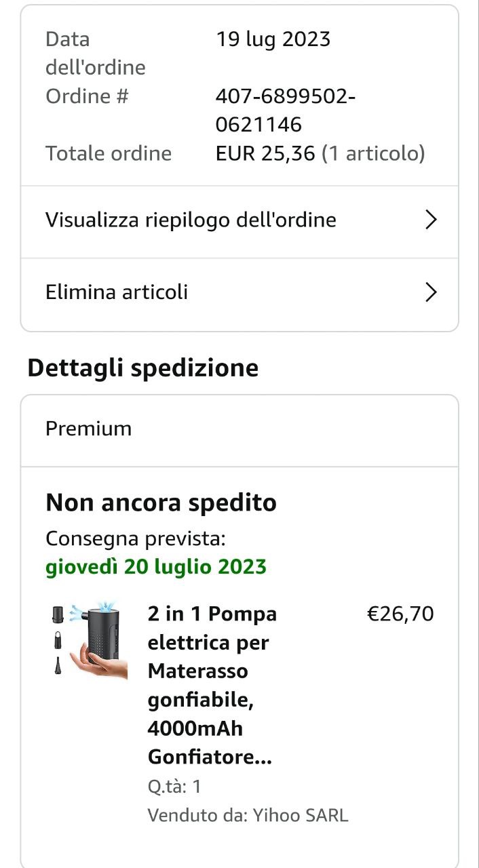Select Elimina articoli text
The image size is (479, 868).
(x=117, y=292)
